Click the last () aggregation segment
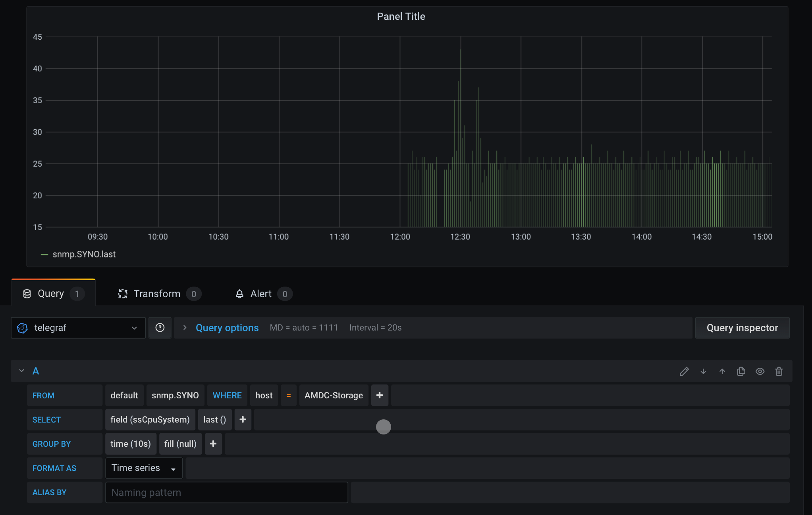Image resolution: width=812 pixels, height=515 pixels. (x=215, y=419)
